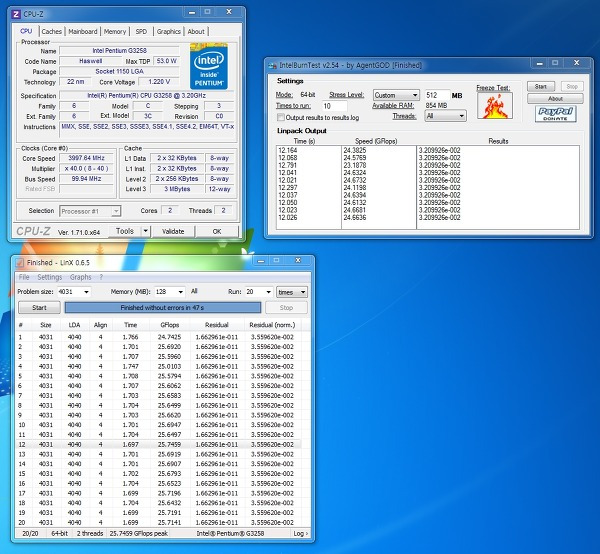The width and height of the screenshot is (600, 554).
Task: Enable Output results to results log
Action: point(280,117)
